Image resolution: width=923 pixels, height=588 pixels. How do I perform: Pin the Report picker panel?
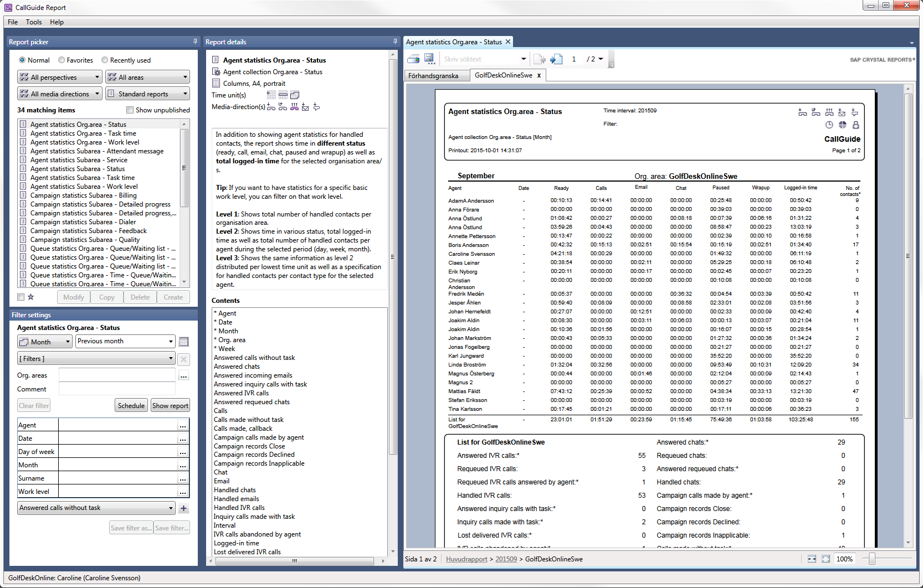pyautogui.click(x=195, y=42)
